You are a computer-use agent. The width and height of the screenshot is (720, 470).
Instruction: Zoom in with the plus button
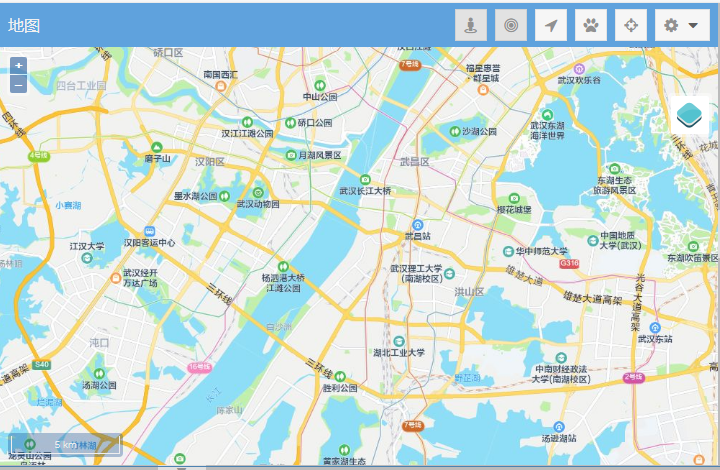point(18,65)
